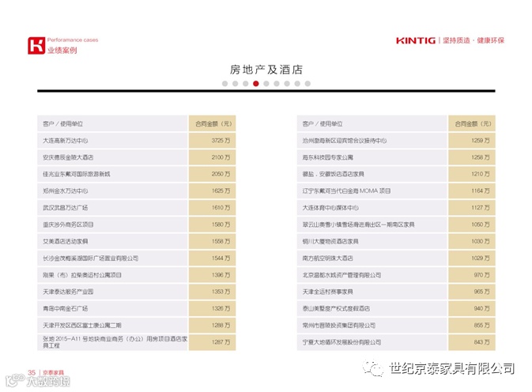The width and height of the screenshot is (532, 392).
Task: Click the 1326 万 amount cell
Action: 212,308
